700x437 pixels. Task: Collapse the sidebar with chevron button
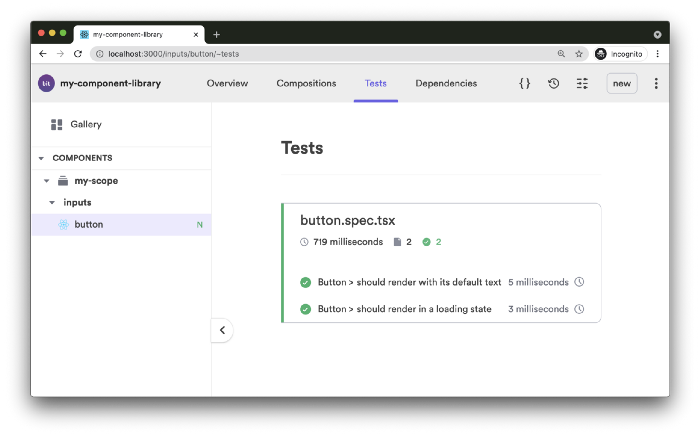222,330
